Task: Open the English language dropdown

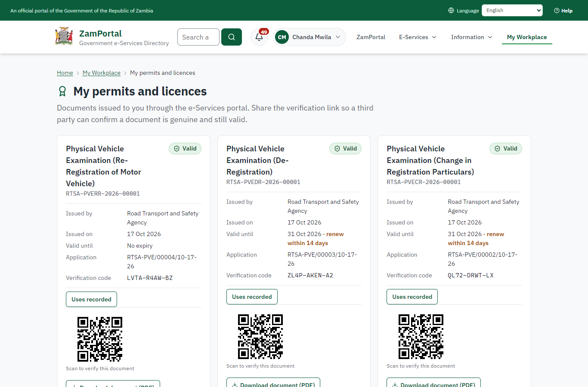Action: click(512, 10)
